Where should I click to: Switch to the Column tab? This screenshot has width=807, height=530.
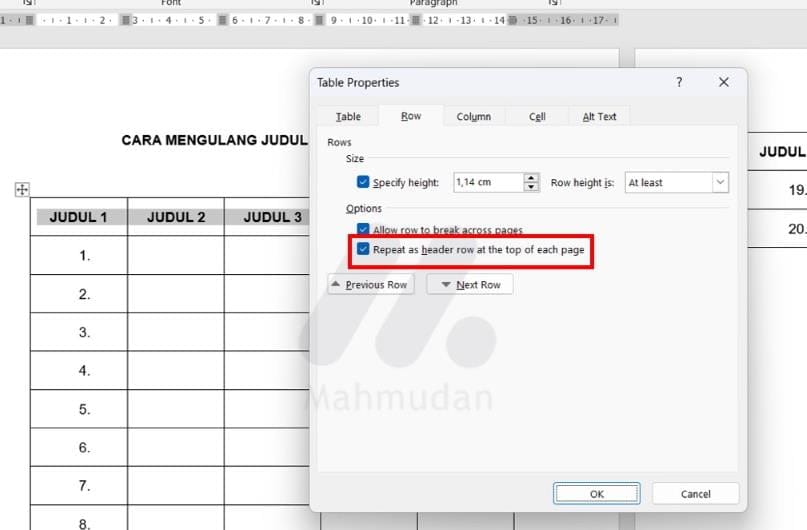[473, 116]
